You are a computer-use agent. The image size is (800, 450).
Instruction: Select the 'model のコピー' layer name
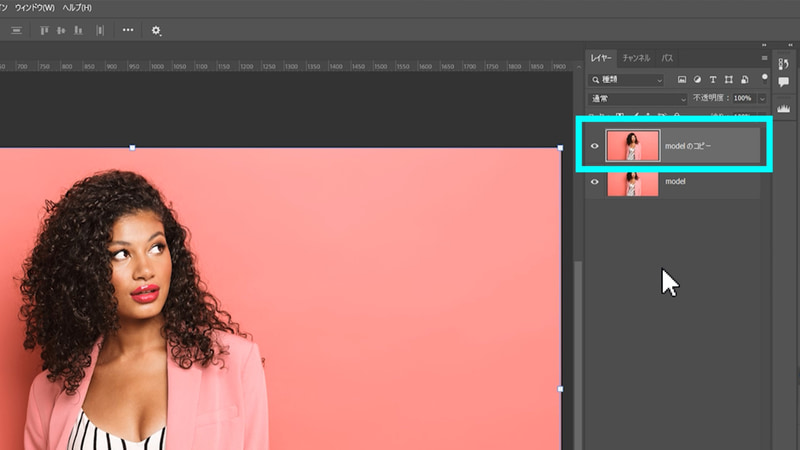tap(688, 146)
